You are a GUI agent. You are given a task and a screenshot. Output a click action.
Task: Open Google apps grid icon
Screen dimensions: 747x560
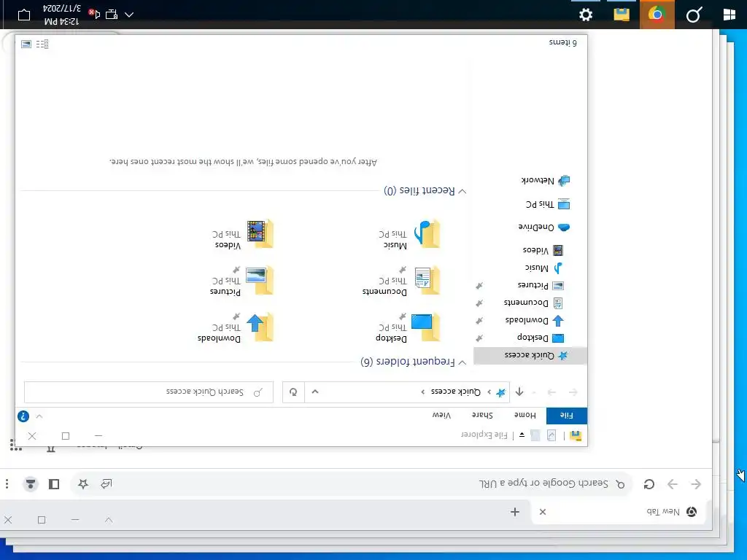tap(16, 446)
